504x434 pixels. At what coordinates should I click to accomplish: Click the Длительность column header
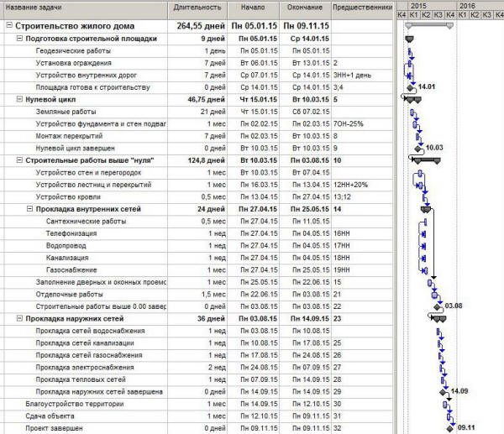tap(197, 10)
